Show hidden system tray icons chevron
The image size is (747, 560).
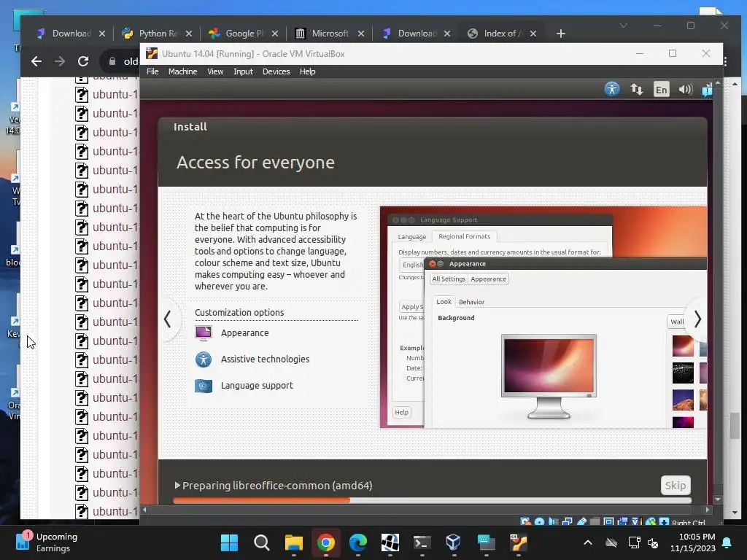click(588, 542)
